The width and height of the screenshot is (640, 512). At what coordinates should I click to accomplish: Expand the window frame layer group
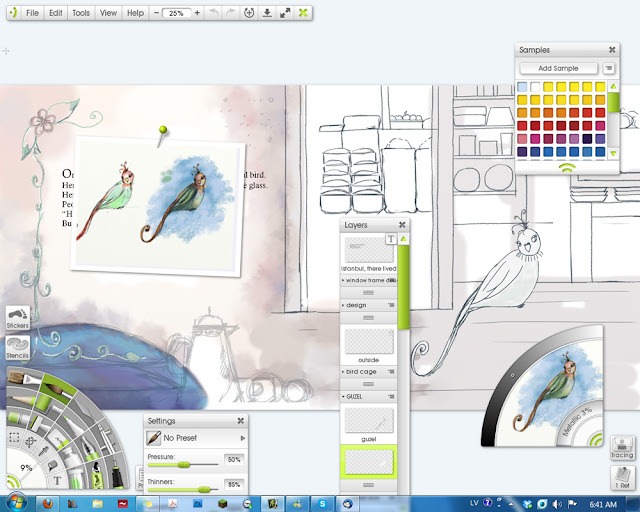[x=343, y=280]
